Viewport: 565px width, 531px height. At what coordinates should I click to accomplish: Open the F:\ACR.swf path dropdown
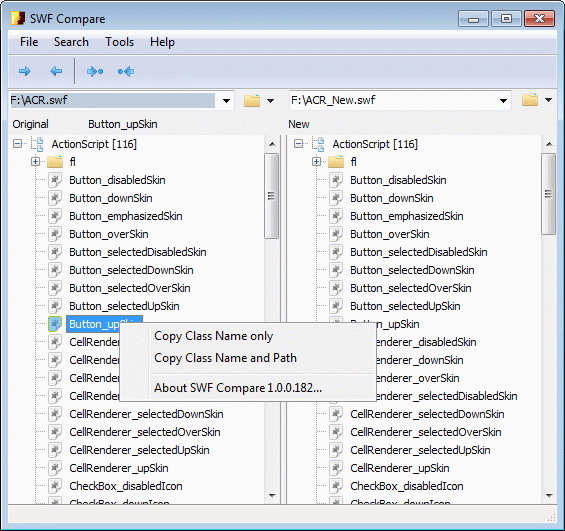point(226,101)
